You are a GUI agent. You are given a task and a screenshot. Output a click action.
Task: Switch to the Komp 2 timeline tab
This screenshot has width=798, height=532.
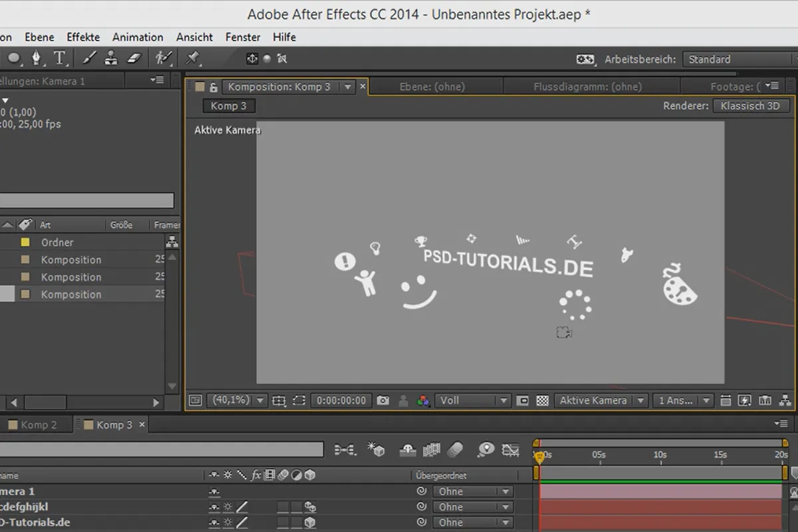point(39,425)
